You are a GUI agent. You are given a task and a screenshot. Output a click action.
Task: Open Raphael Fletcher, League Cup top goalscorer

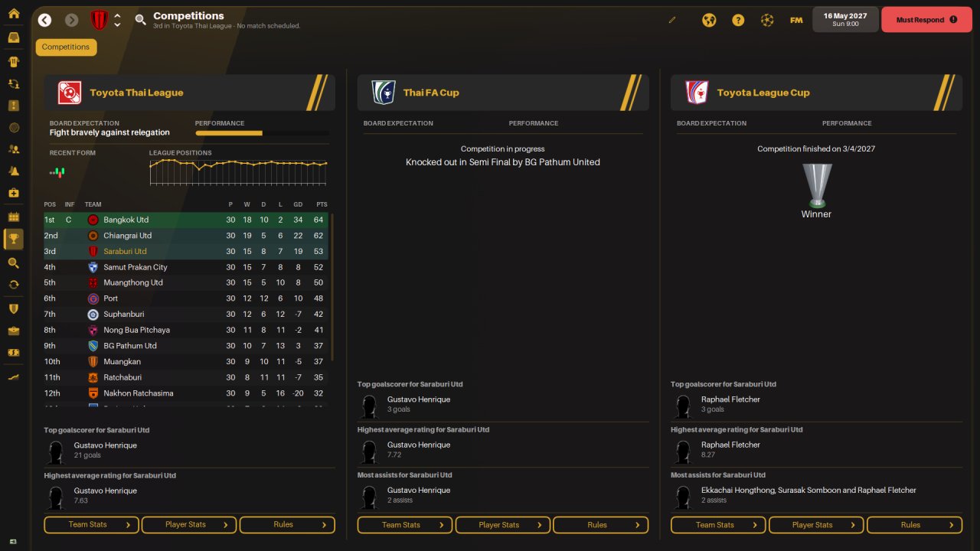pos(730,399)
